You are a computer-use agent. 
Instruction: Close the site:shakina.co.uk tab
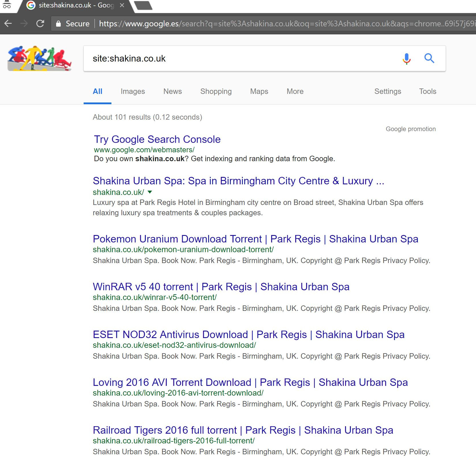pos(122,5)
